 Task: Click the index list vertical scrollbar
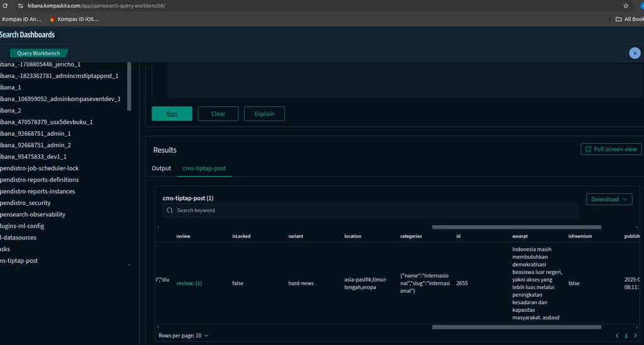(x=129, y=86)
